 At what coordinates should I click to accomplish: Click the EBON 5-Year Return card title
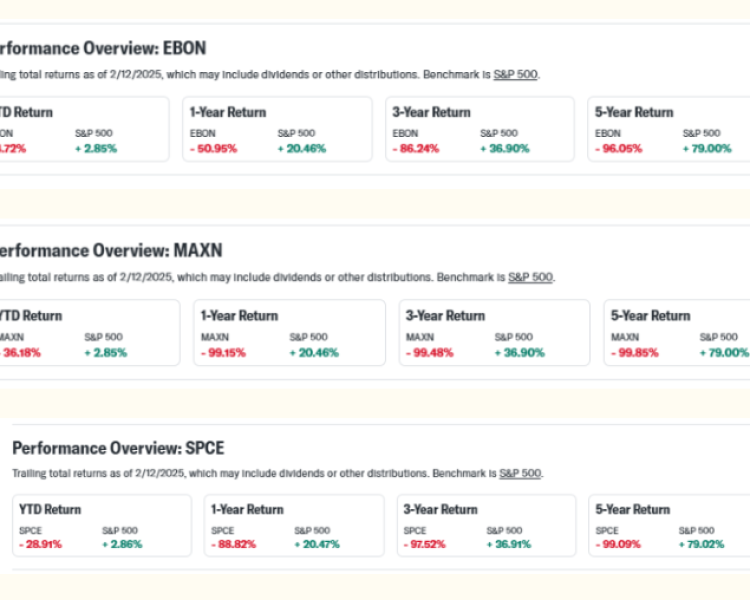634,112
